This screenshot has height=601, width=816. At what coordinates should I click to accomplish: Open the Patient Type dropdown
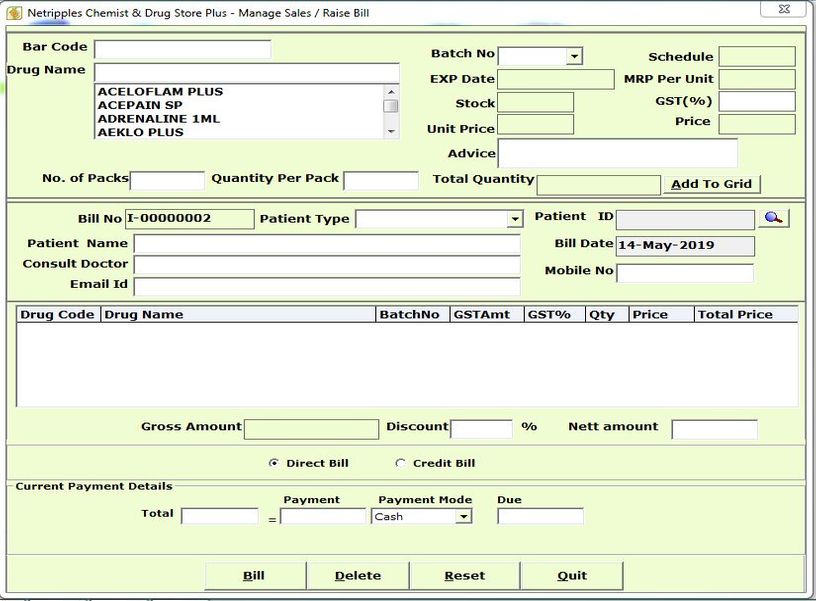click(515, 219)
